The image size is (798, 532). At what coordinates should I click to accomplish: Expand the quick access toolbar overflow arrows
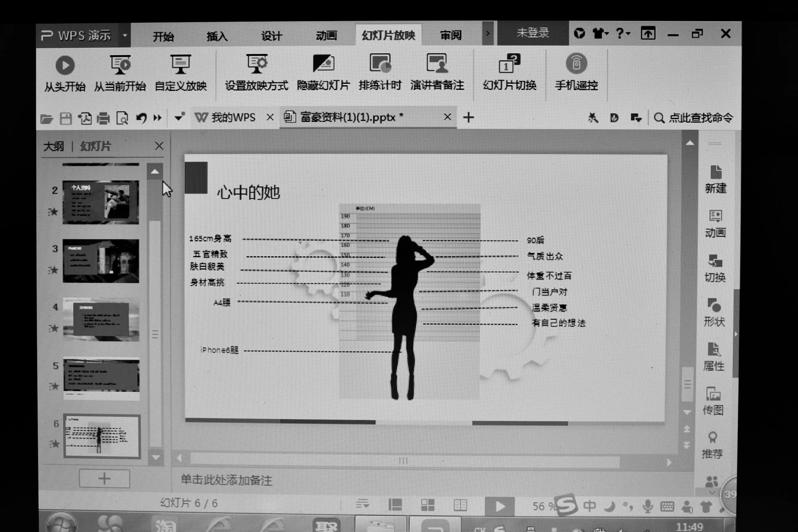click(158, 118)
